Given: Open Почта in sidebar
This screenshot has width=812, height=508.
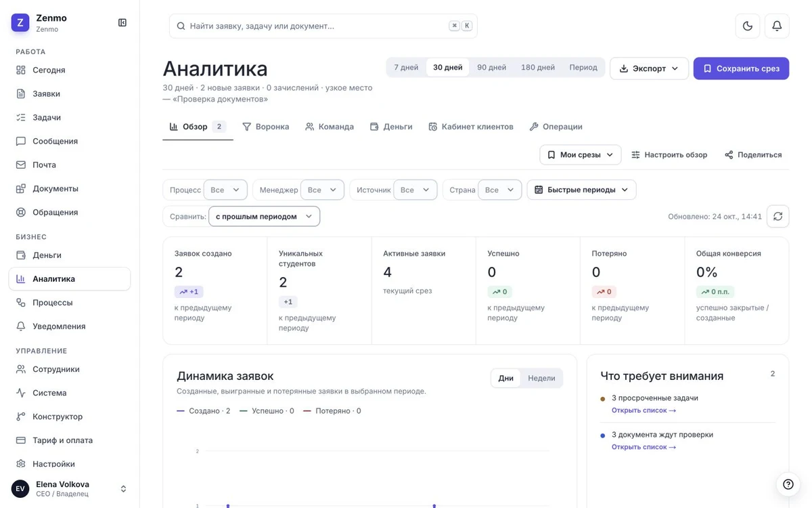Looking at the screenshot, I should (x=70, y=165).
